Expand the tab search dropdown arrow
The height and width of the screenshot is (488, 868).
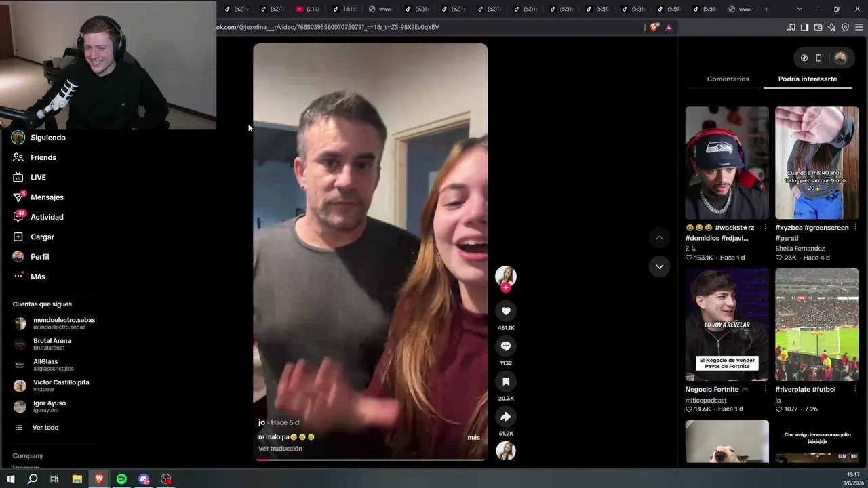tap(800, 9)
